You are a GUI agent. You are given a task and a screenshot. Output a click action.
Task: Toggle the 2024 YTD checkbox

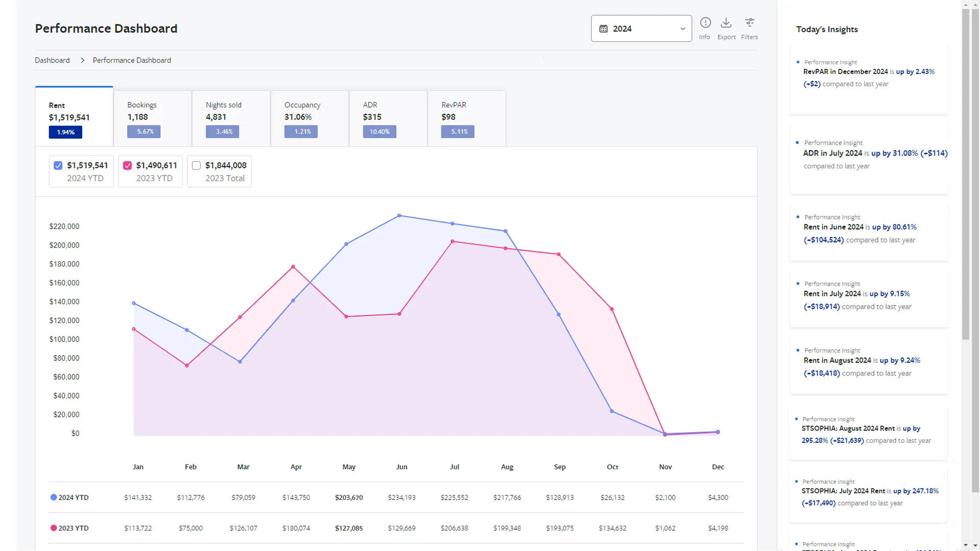(58, 165)
